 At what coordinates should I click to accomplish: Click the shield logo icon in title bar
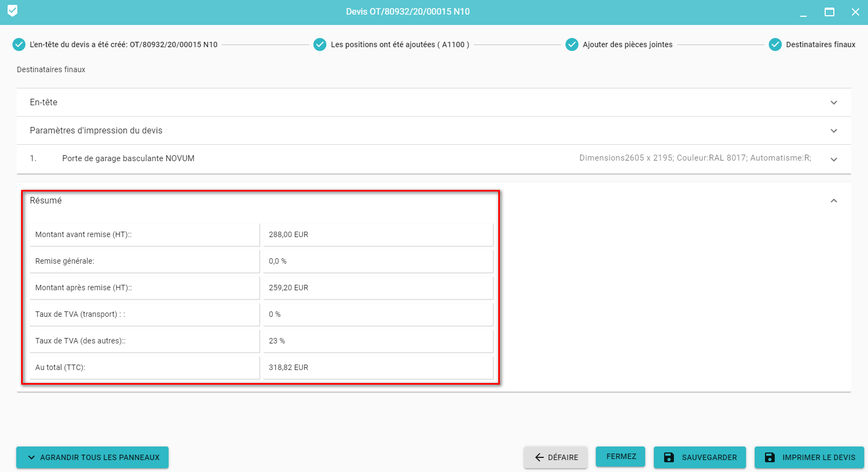point(12,11)
